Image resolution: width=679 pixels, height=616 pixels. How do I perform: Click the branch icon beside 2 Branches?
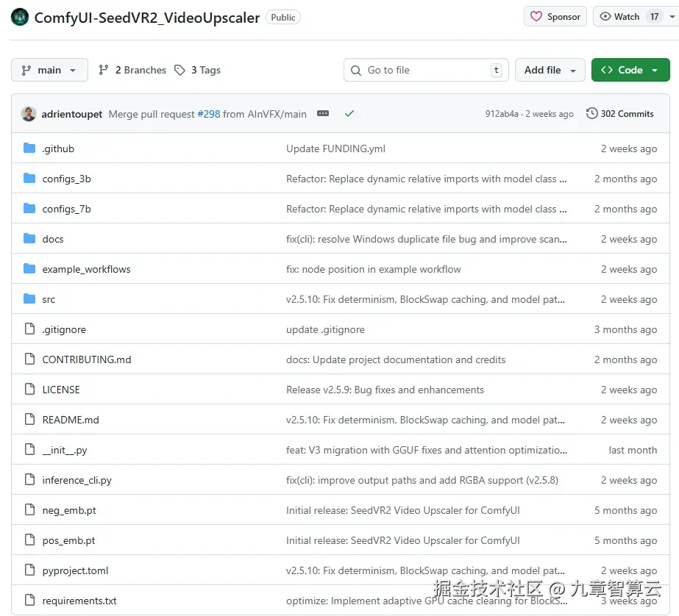point(103,70)
